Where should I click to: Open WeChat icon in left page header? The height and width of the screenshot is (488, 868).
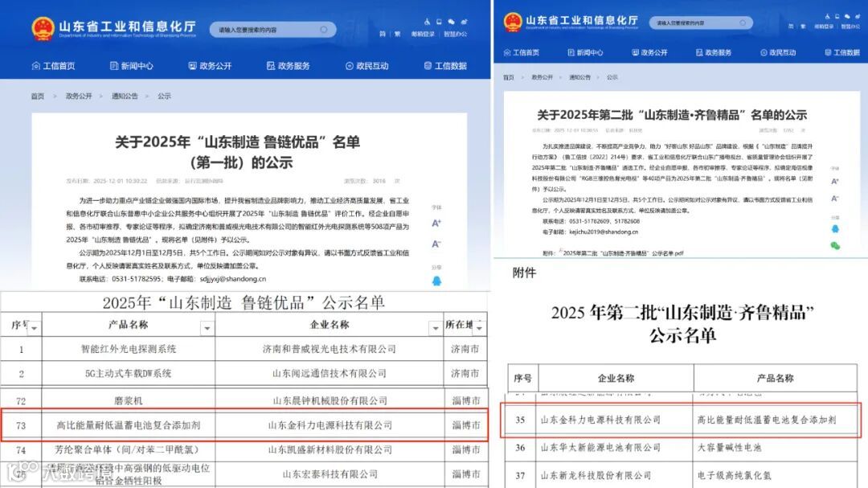[x=451, y=22]
